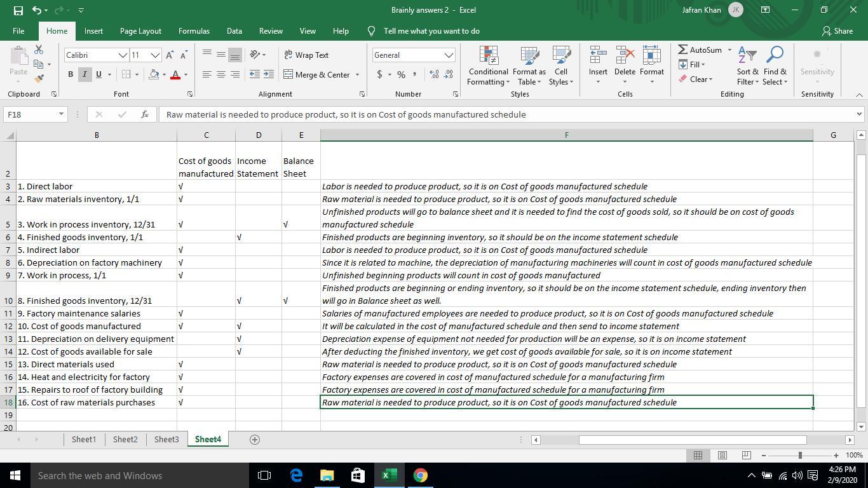Click the Save icon in title bar

click(x=18, y=10)
